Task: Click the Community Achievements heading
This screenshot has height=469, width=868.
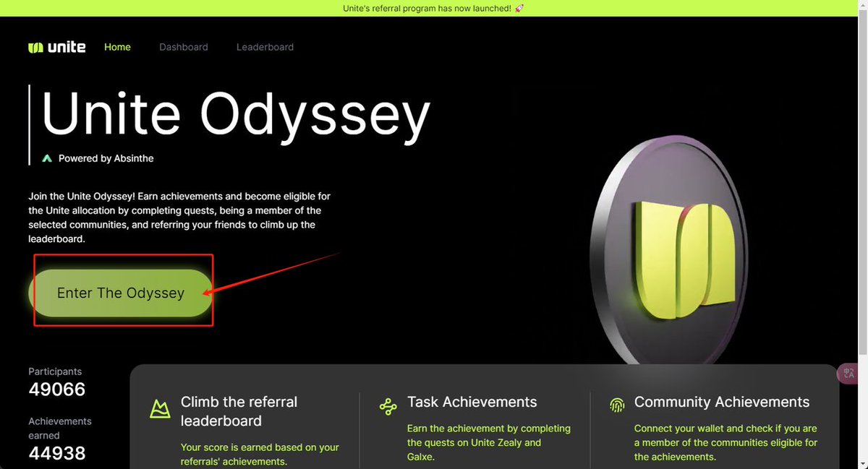Action: click(722, 402)
